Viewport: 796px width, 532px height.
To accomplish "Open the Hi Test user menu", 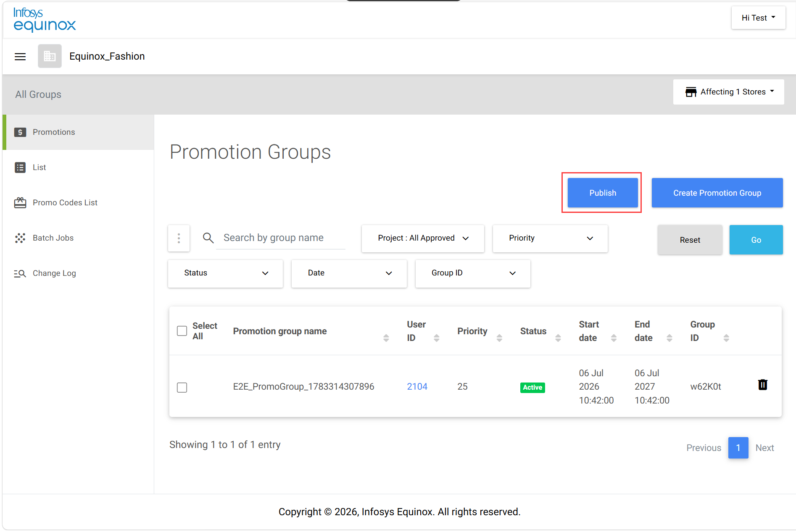I will tap(758, 18).
